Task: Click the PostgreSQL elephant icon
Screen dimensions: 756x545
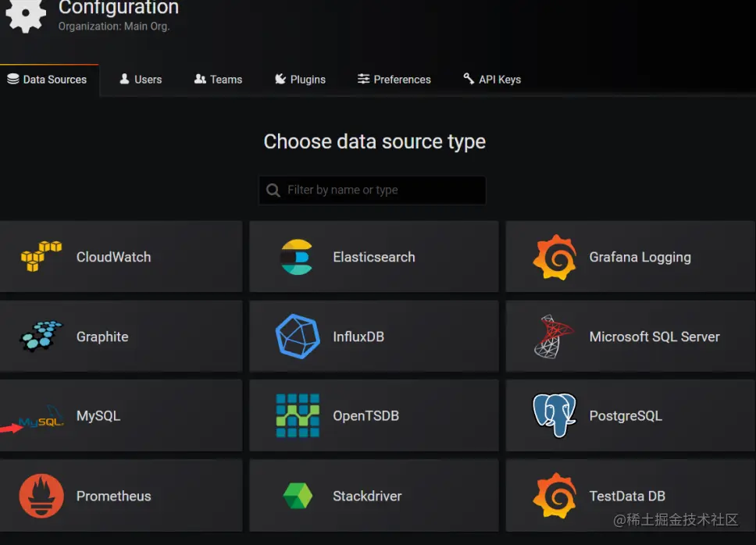Action: [555, 415]
